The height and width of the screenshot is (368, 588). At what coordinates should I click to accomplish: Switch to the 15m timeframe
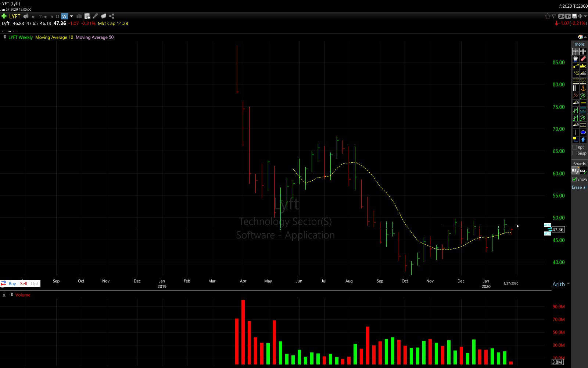click(x=43, y=17)
